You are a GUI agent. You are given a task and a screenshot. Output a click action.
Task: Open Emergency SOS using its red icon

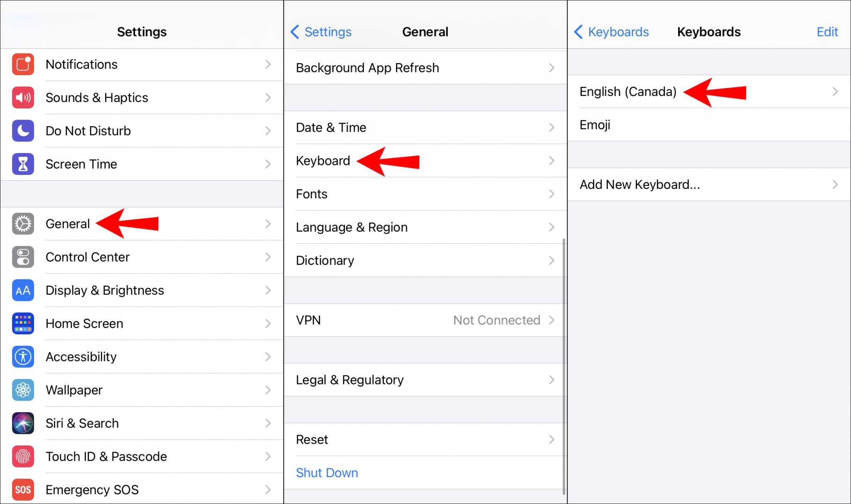(x=23, y=489)
